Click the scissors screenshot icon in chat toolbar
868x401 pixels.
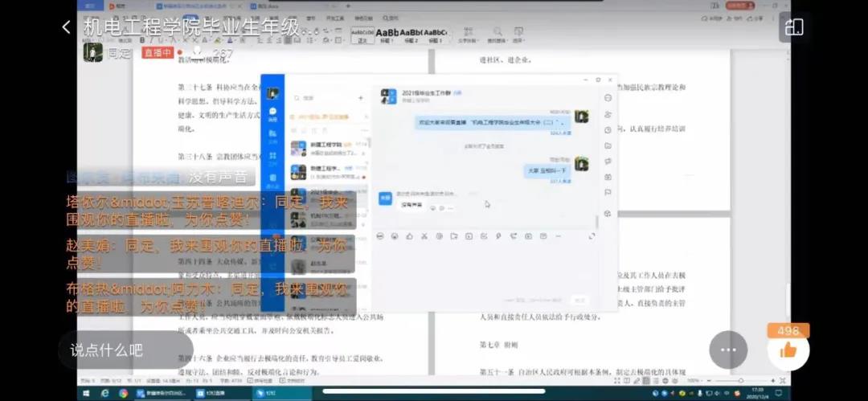pyautogui.click(x=424, y=236)
